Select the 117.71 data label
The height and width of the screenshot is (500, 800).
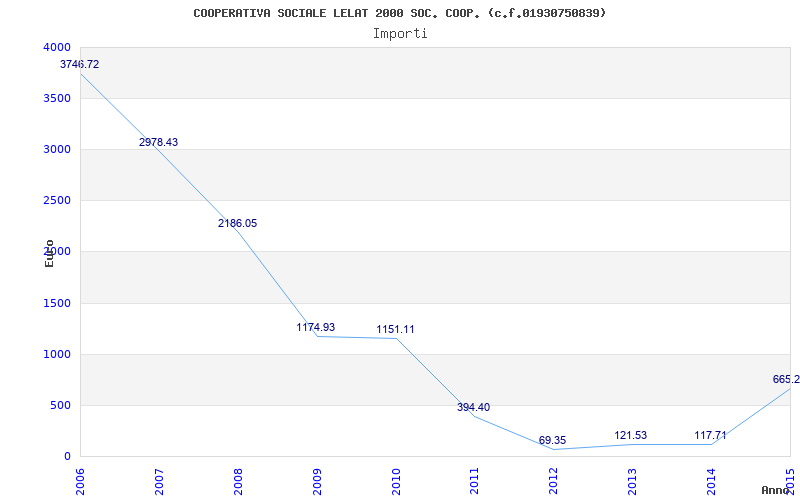[x=710, y=435]
